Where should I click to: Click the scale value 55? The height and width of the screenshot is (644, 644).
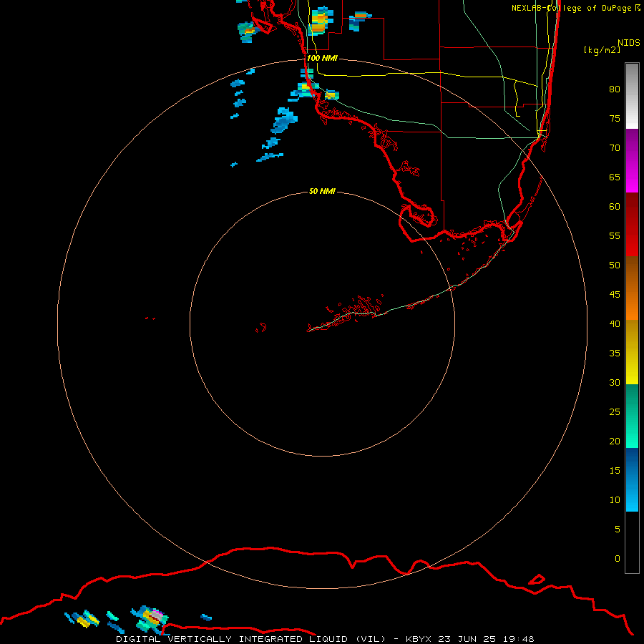615,235
